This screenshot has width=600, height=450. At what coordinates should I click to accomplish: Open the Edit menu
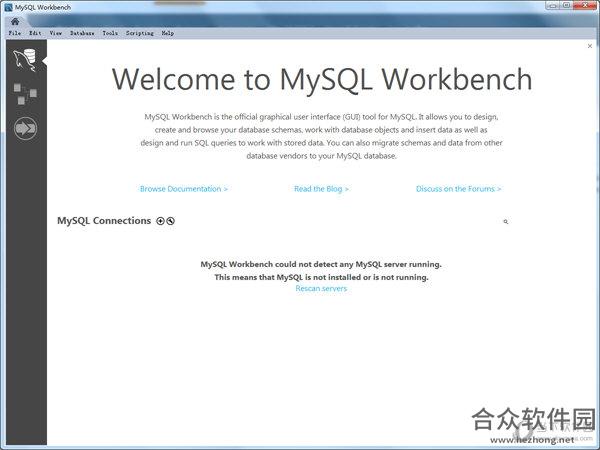[x=35, y=33]
